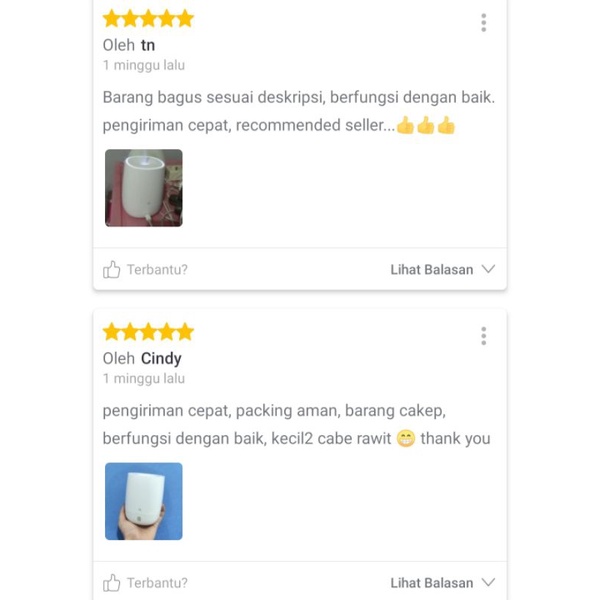600x600 pixels.
Task: Click tn's review text about Barang bagus
Action: pyautogui.click(x=298, y=111)
